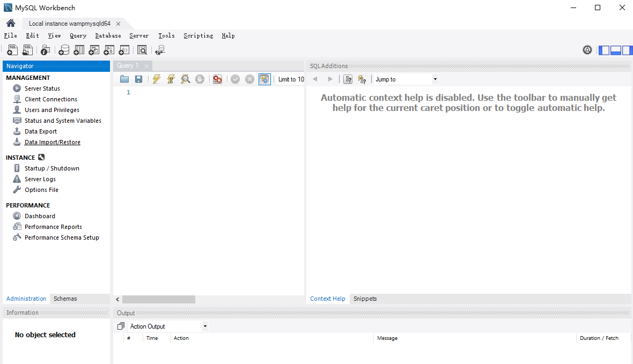Open Server Logs
633x364 pixels.
coord(40,179)
